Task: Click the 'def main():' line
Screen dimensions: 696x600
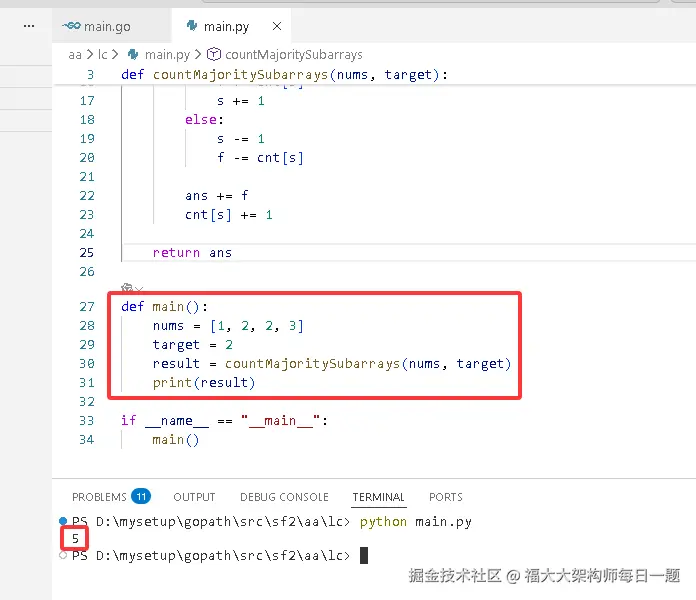Action: click(x=164, y=307)
